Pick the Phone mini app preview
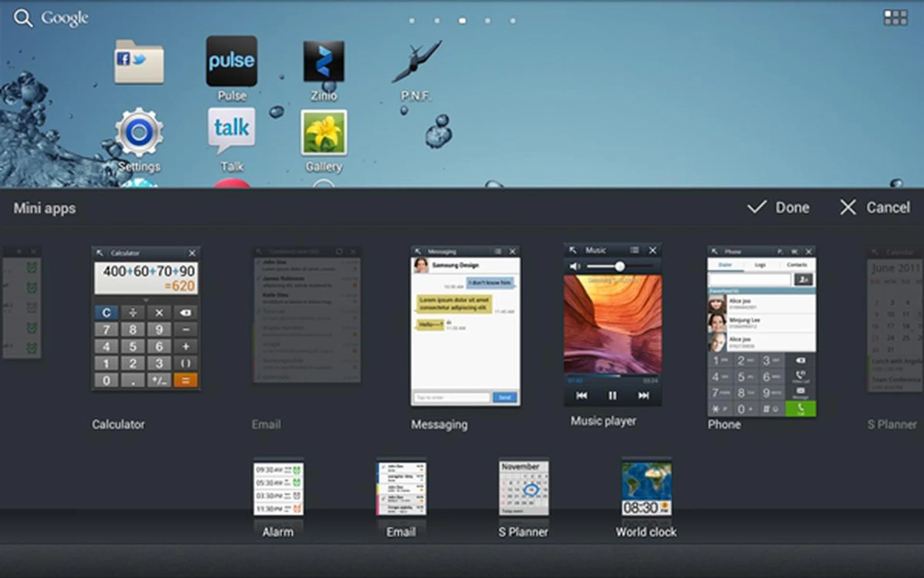The height and width of the screenshot is (578, 924). [761, 331]
